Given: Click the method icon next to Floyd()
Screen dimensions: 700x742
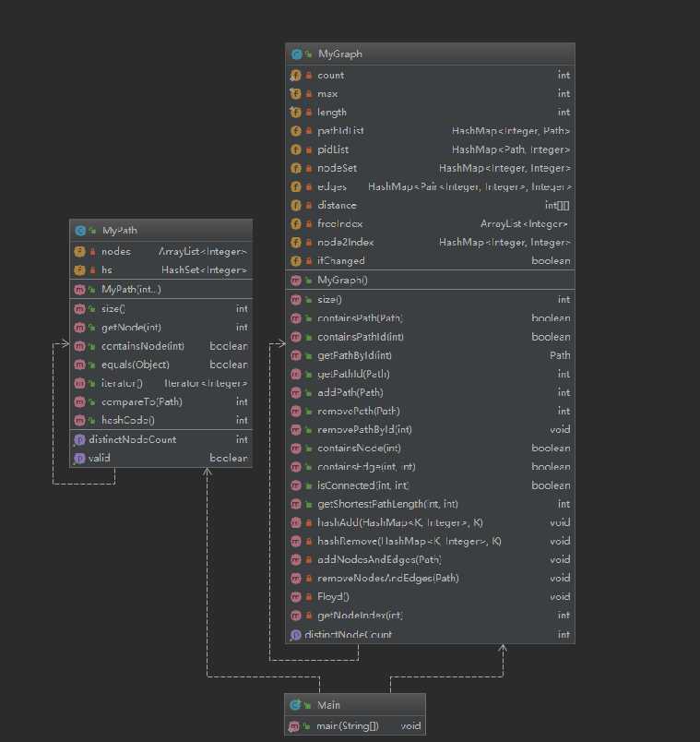Looking at the screenshot, I should tap(296, 597).
